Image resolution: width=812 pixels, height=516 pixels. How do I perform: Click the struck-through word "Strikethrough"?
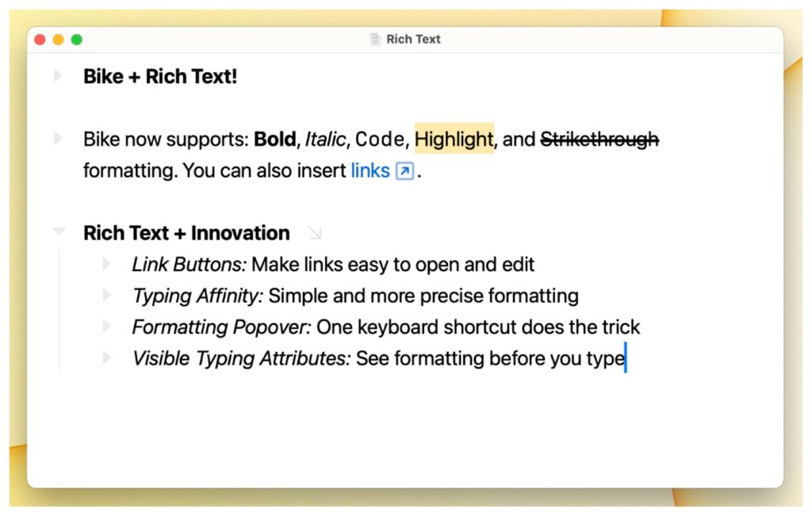(599, 140)
